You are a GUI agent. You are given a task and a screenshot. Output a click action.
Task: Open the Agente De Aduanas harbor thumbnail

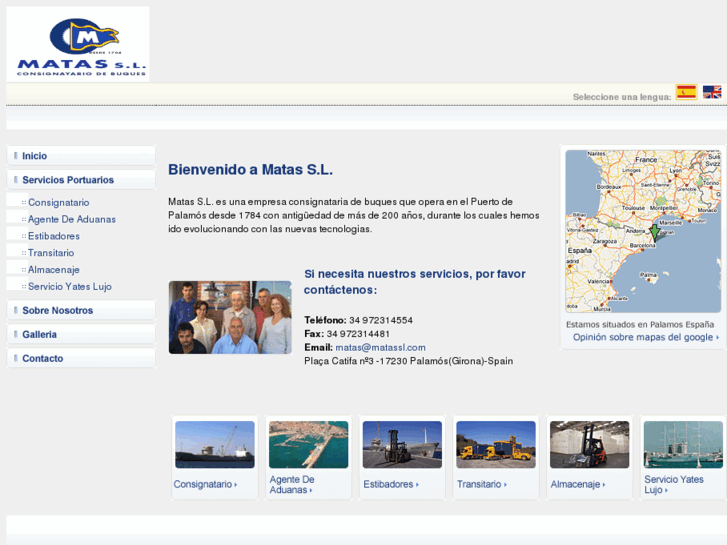coord(308,444)
